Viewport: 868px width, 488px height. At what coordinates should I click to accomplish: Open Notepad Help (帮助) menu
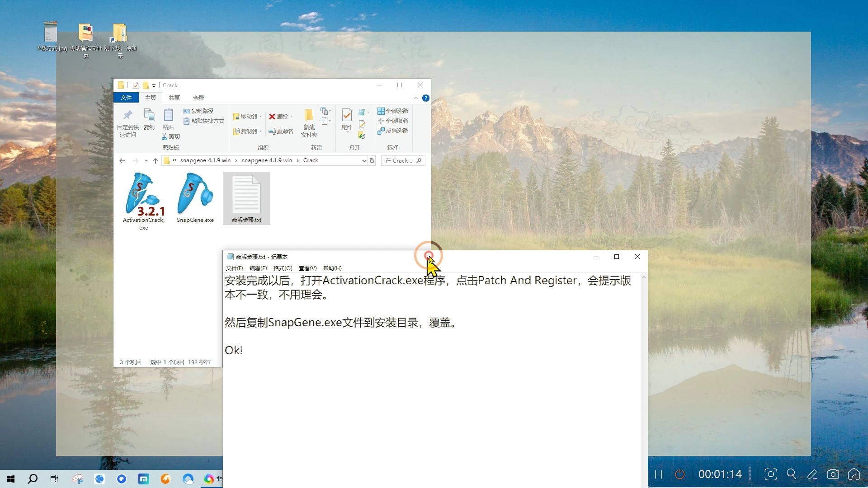pyautogui.click(x=332, y=268)
